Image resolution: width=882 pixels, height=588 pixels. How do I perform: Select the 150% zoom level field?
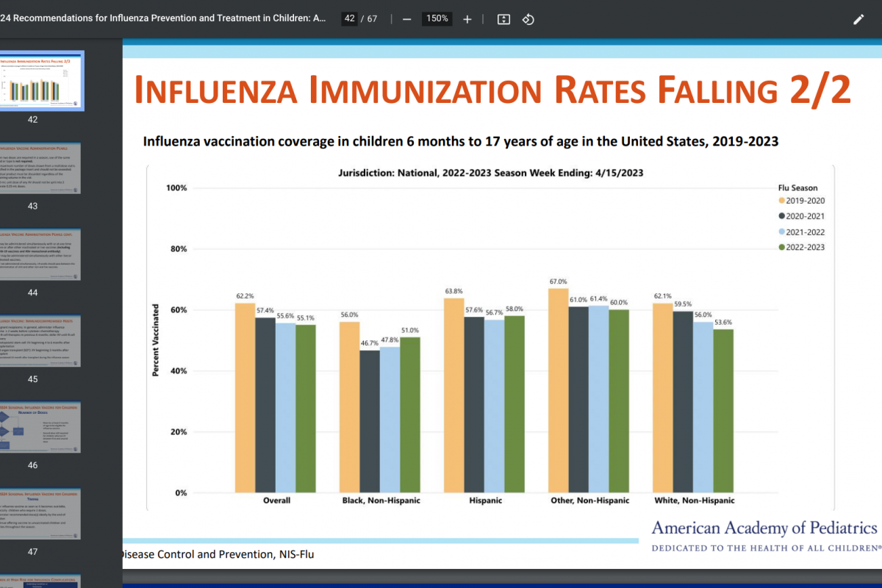click(437, 19)
